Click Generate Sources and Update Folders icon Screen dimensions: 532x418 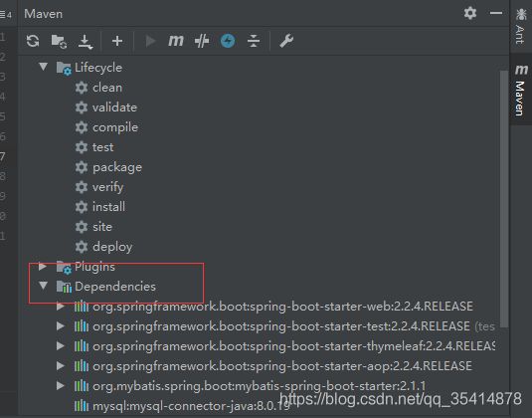tap(59, 41)
